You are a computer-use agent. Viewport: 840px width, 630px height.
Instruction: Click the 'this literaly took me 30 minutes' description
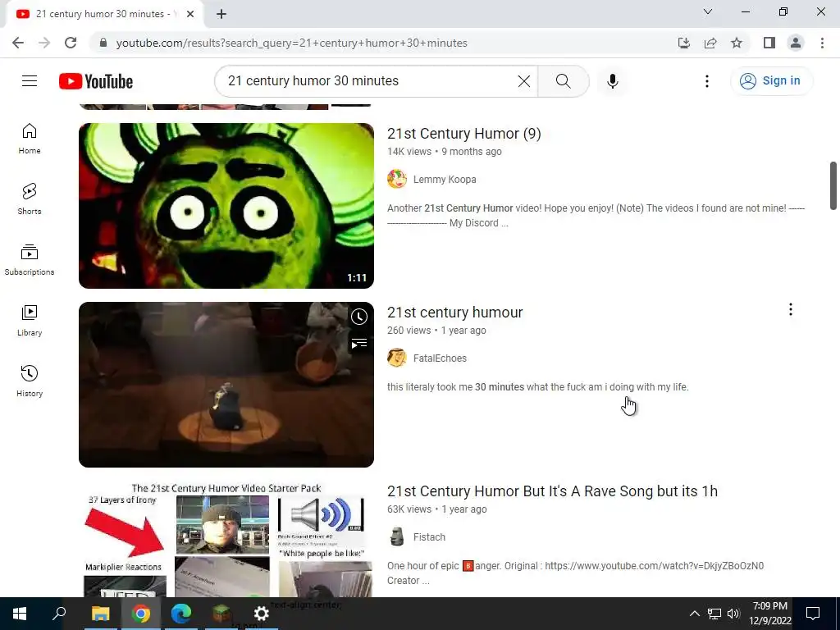(x=538, y=387)
